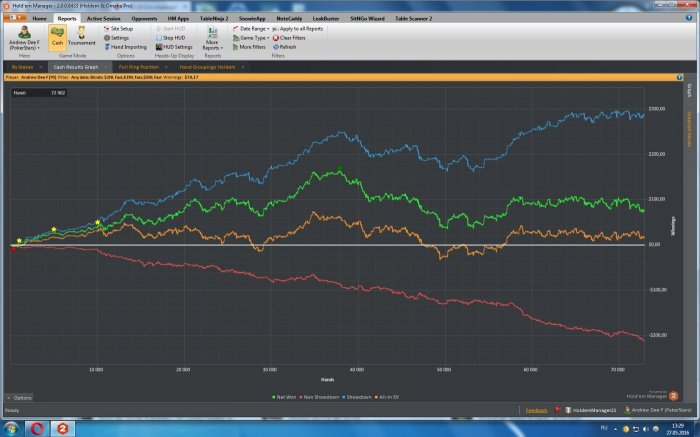Image resolution: width=700 pixels, height=437 pixels.
Task: Click the Stop HUD icon
Action: (x=171, y=38)
